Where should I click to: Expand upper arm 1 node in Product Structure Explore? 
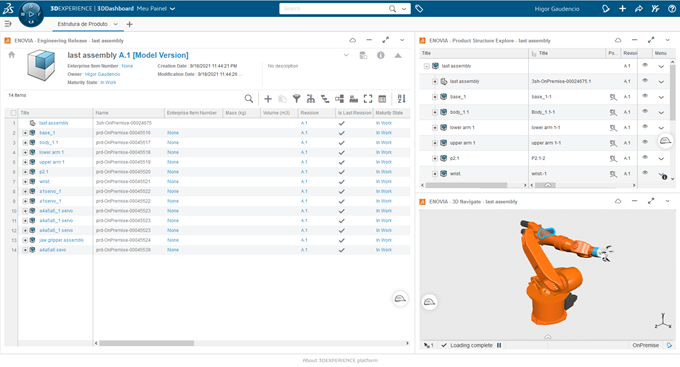435,143
